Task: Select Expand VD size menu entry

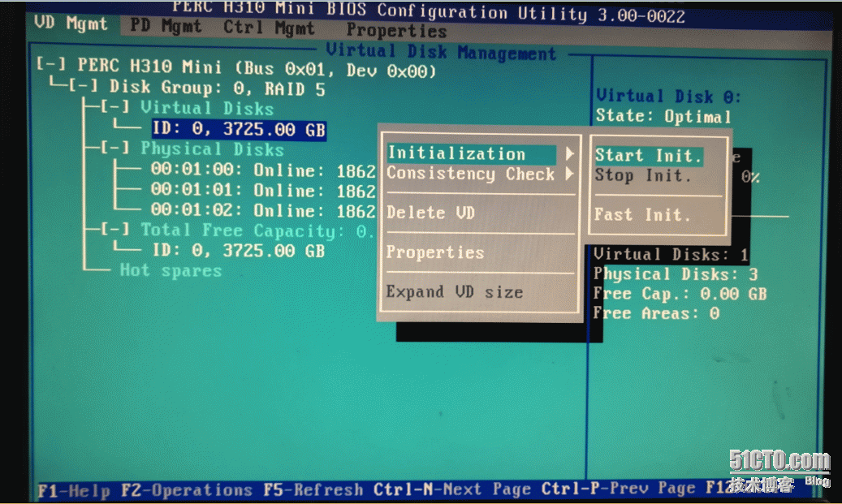Action: coord(454,292)
